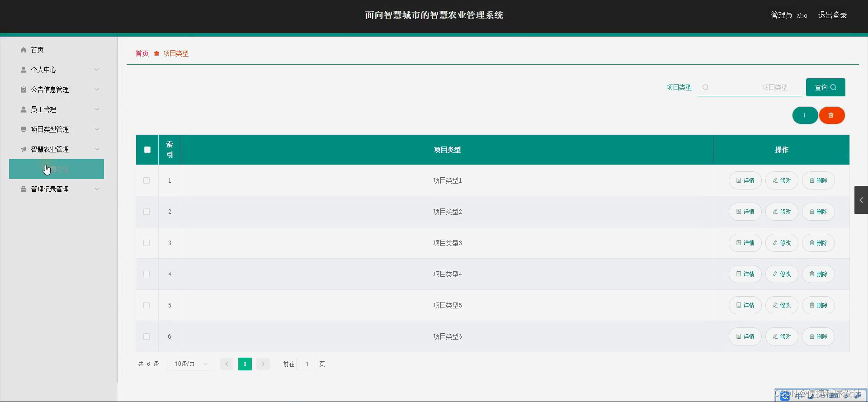Click the 前往 page number input box
The image size is (868, 402).
307,364
